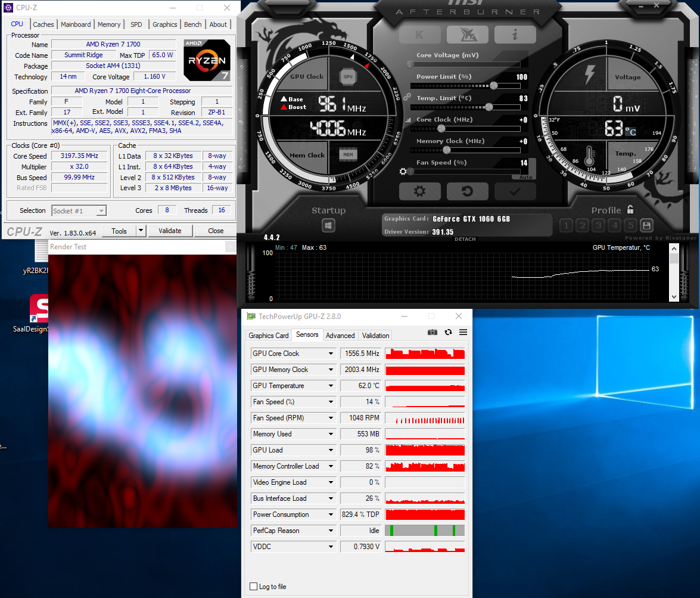This screenshot has width=700, height=598.
Task: Click the CPU-Z Validate button
Action: (x=170, y=231)
